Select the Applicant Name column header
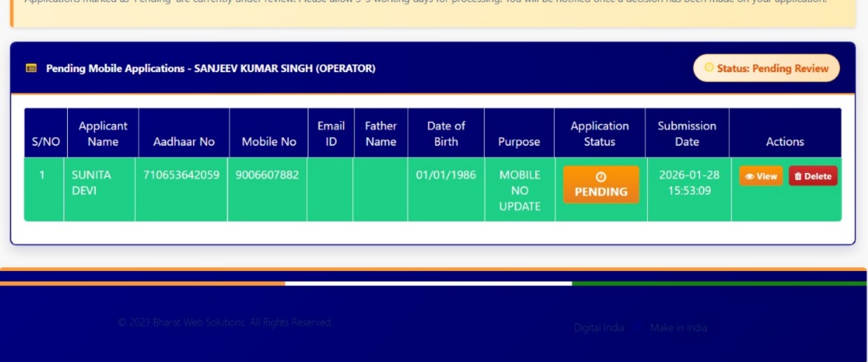 [x=103, y=133]
